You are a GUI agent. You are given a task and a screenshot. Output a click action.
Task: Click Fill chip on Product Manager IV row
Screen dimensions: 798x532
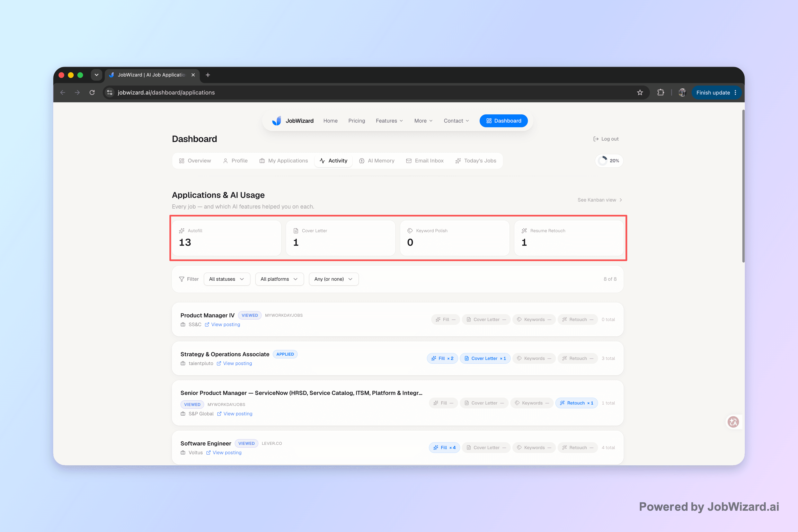[445, 320]
